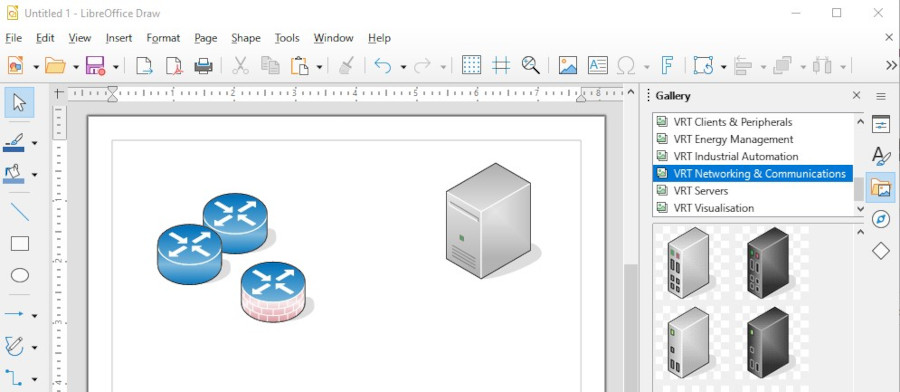Open the Paste options dropdown arrow
900x392 pixels.
click(320, 67)
